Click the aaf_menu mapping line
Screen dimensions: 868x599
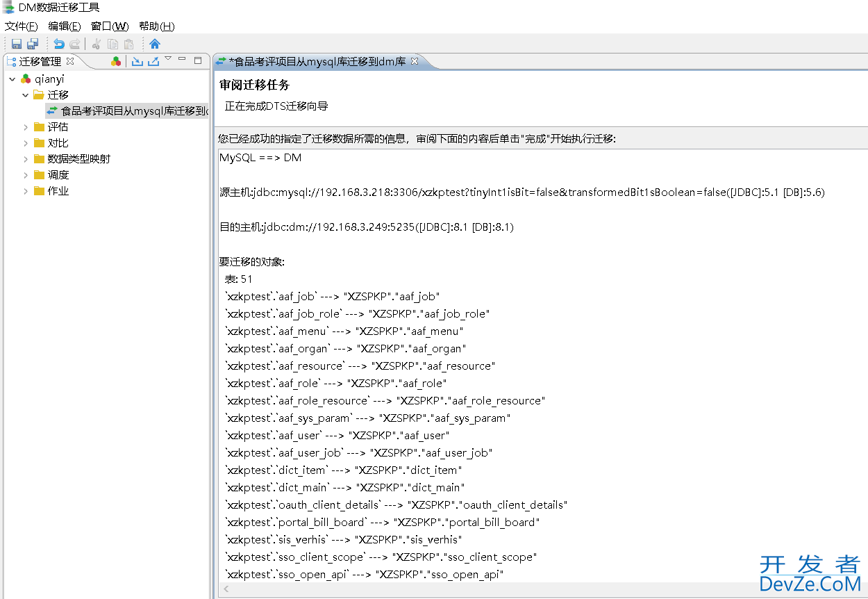(344, 331)
